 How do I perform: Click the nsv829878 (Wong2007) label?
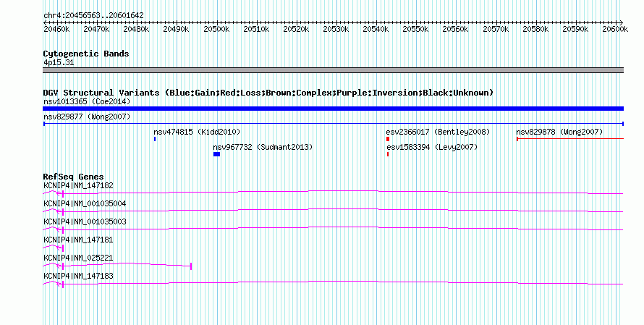tap(559, 132)
